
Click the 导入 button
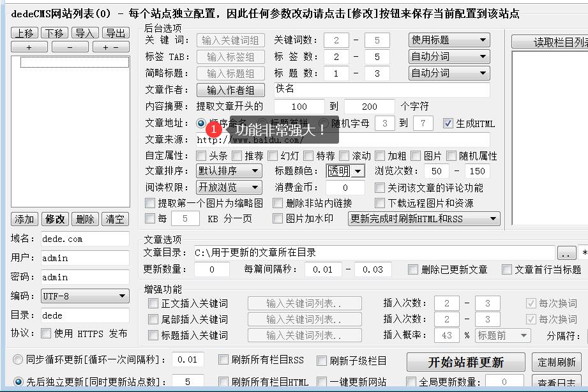click(85, 33)
